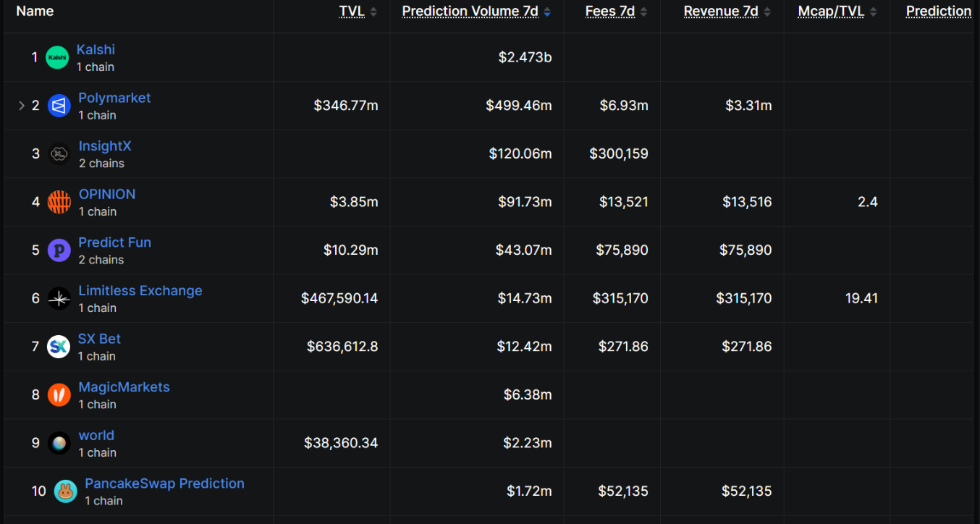Click the Kalshi green logo icon
Image resolution: width=980 pixels, height=524 pixels.
57,57
